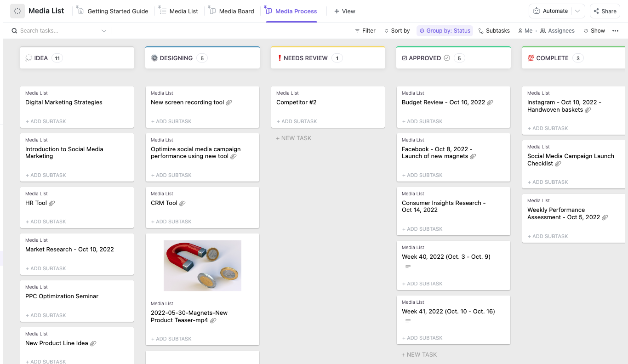
Task: Toggle the Me filter mode
Action: point(525,30)
